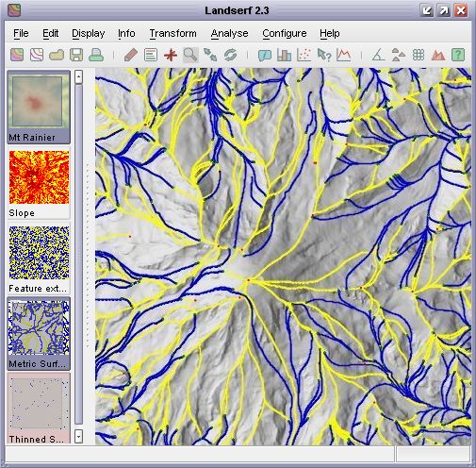Open the Analyse menu

pyautogui.click(x=230, y=33)
